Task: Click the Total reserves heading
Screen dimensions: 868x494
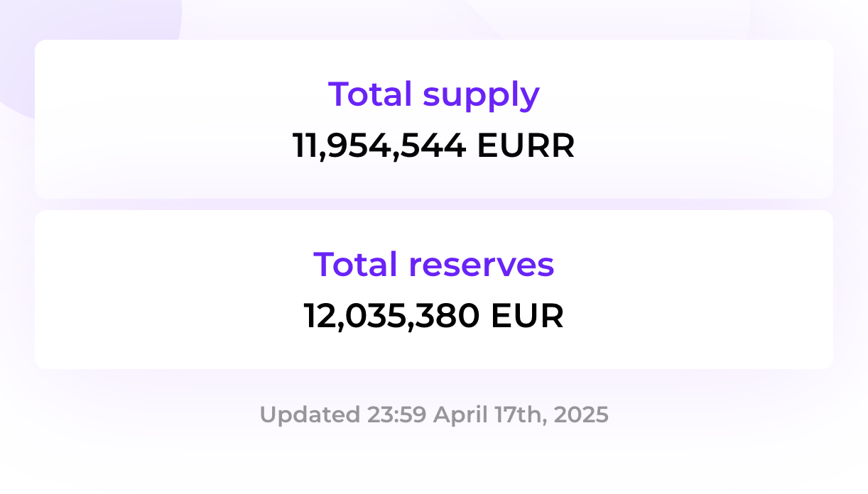Action: click(x=433, y=264)
